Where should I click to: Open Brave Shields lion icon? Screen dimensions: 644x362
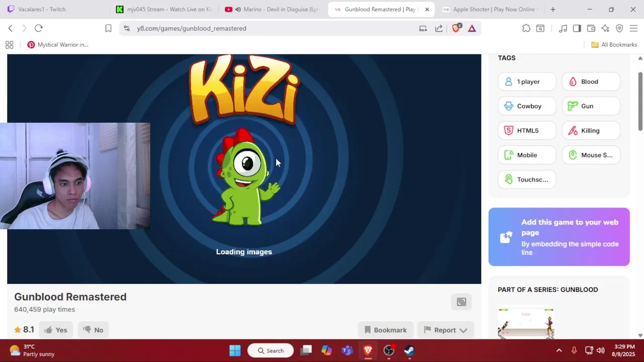(x=456, y=28)
